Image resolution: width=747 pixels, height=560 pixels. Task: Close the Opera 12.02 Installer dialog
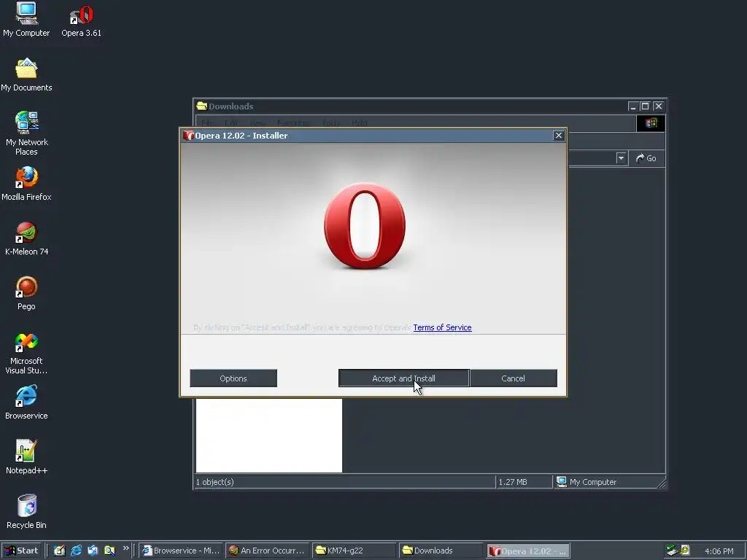[x=558, y=136]
